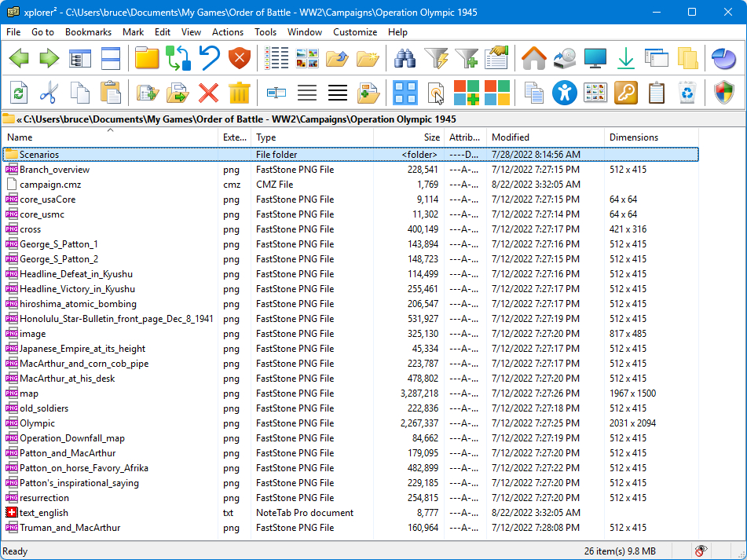Click the disc drive with arrow icon
This screenshot has height=560, width=747.
tap(565, 58)
